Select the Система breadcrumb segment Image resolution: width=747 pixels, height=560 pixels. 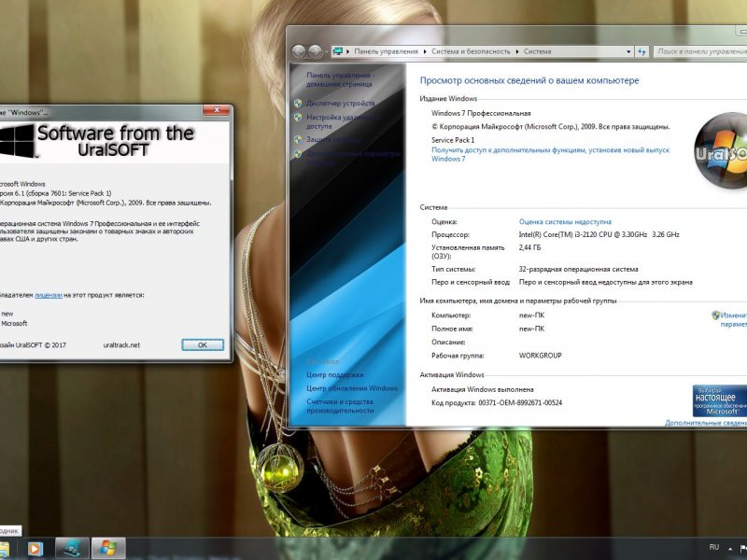tap(538, 51)
